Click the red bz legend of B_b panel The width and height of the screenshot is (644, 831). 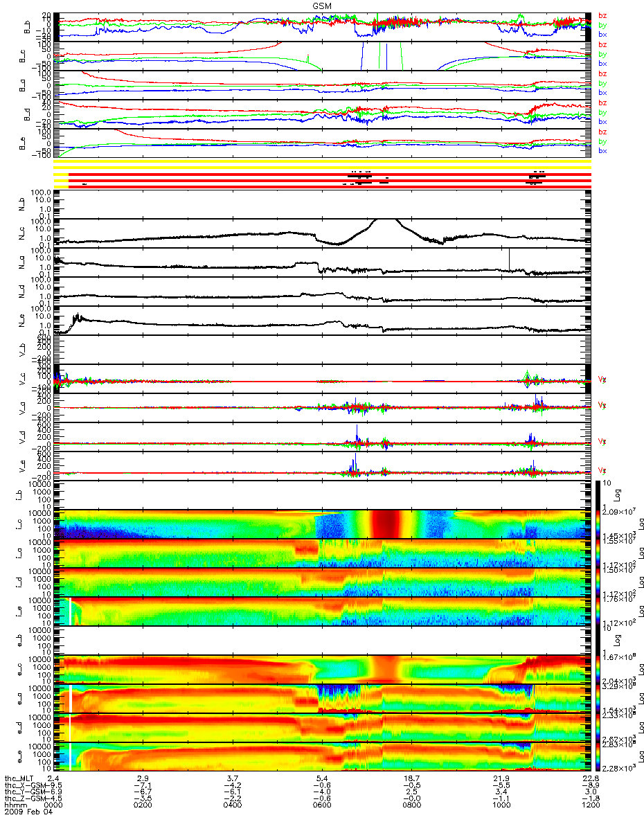coord(602,15)
